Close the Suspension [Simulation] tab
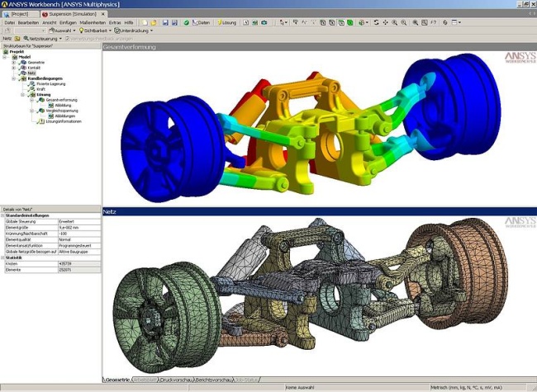The height and width of the screenshot is (392, 537). (x=103, y=14)
